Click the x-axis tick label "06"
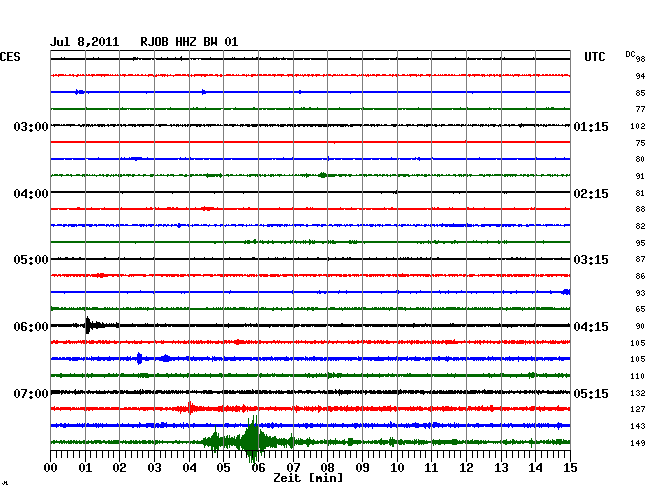This screenshot has width=650, height=494. pyautogui.click(x=258, y=467)
